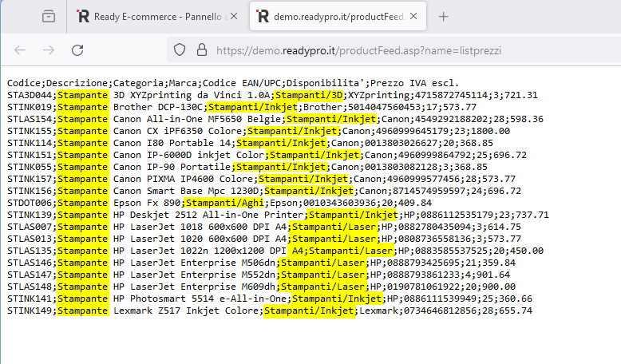Select the demo.readypro.it/productFeed tab
Image resolution: width=621 pixels, height=364 pixels.
pos(338,16)
